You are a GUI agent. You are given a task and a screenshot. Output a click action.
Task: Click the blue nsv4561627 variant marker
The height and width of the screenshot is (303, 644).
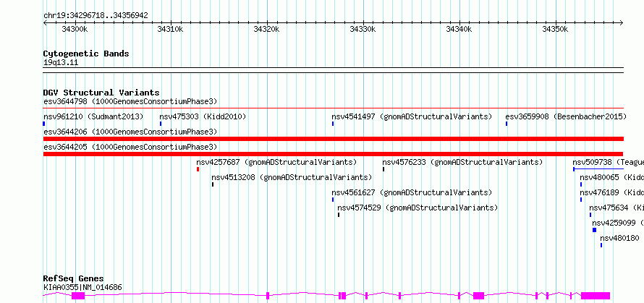point(333,200)
